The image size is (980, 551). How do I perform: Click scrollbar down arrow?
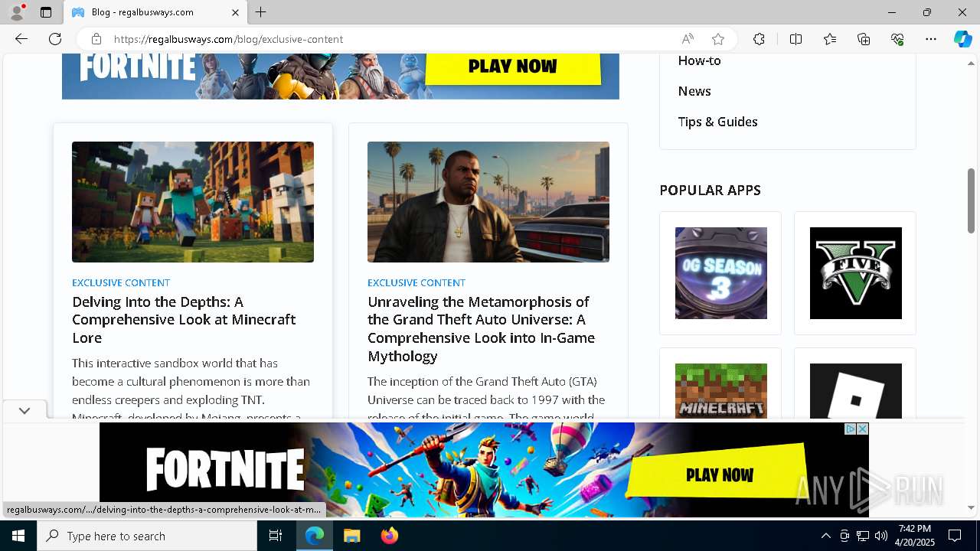pyautogui.click(x=972, y=507)
